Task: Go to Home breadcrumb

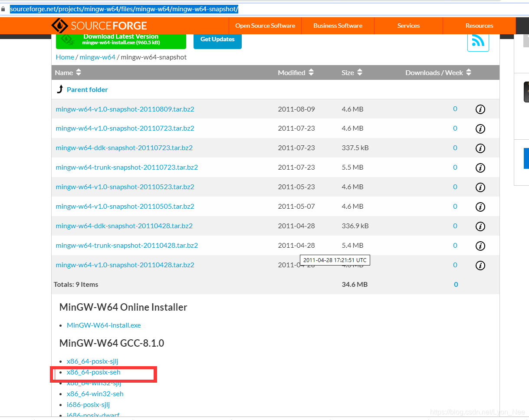Action: point(65,57)
